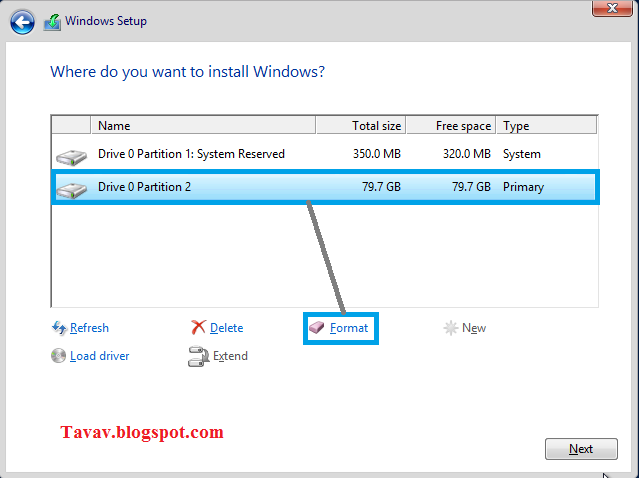The image size is (639, 478).
Task: Format the selected partition
Action: pyautogui.click(x=349, y=328)
